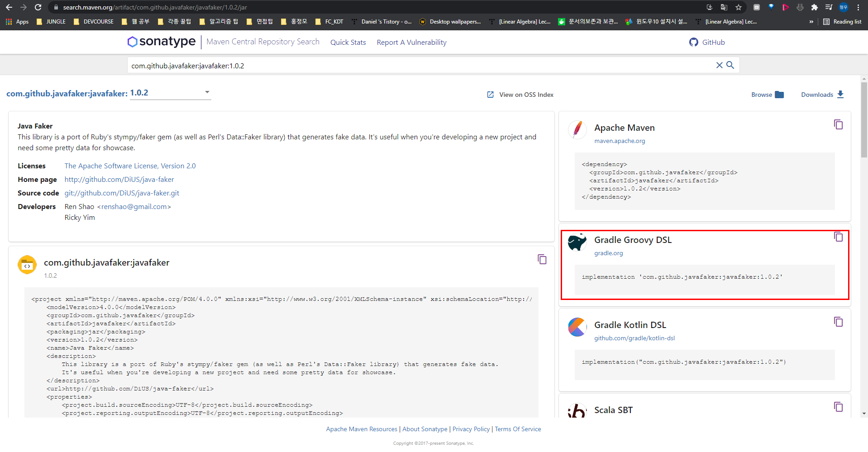The image size is (868, 452).
Task: Email renshao@gmail.com developer link
Action: (134, 207)
